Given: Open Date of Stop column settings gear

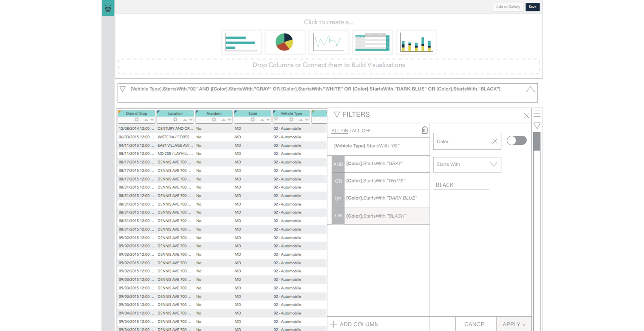Looking at the screenshot, I should click(x=137, y=120).
